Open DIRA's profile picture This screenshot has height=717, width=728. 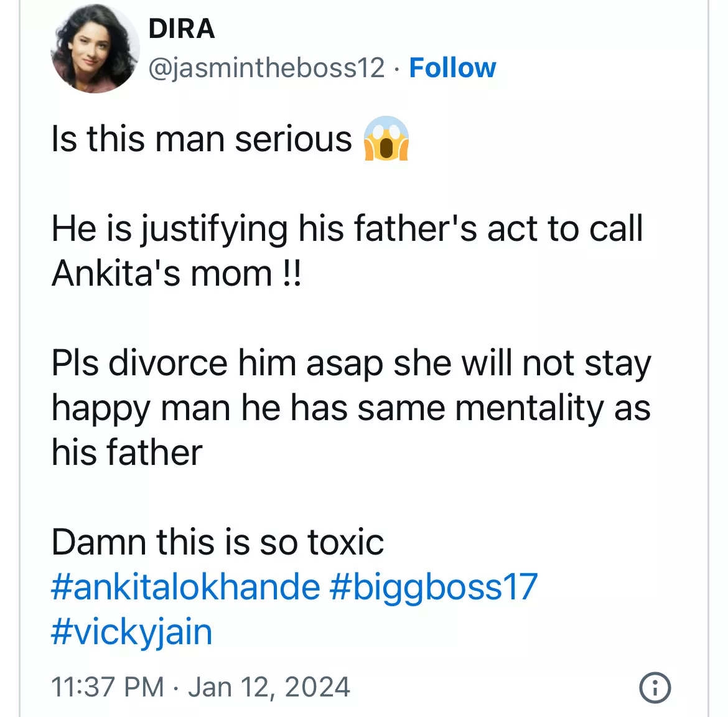95,49
